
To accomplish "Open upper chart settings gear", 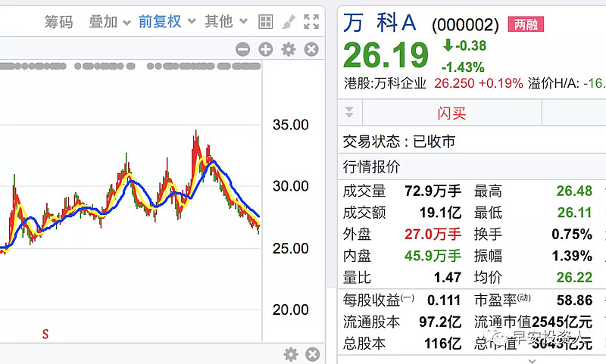I will click(289, 49).
